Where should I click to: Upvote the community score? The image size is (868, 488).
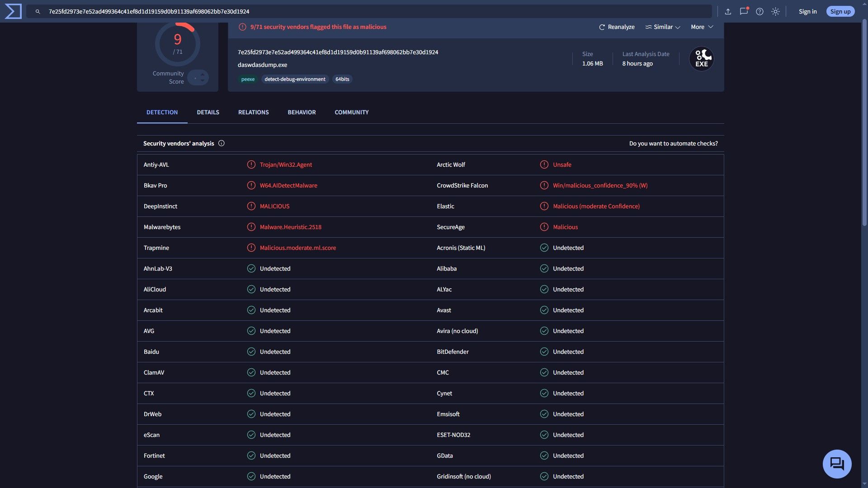[x=202, y=74]
